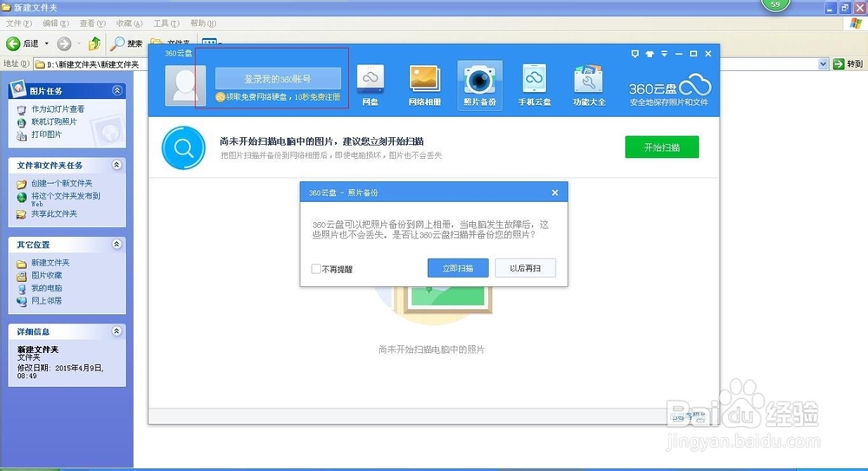Select the 照片备份 camera icon

click(x=479, y=85)
